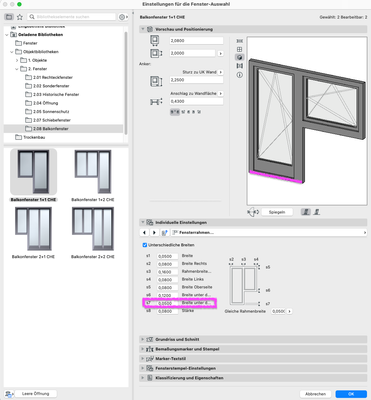Click the Spiegeln button

click(277, 212)
